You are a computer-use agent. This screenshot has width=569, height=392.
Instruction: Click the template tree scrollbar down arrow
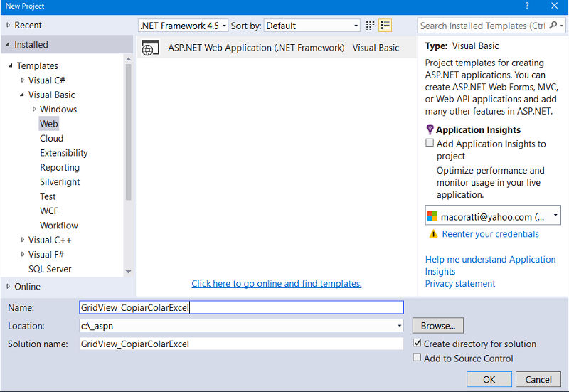[129, 272]
